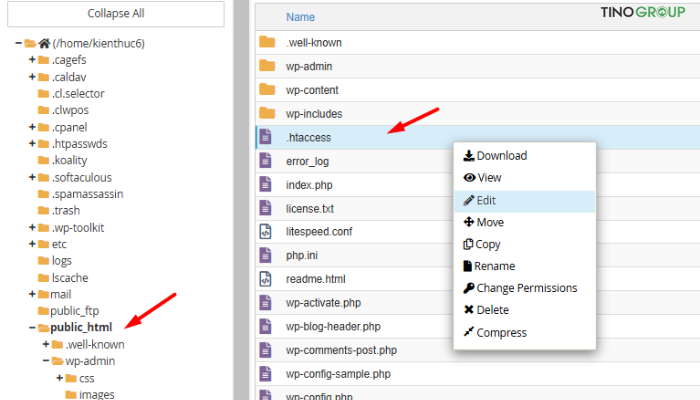Expand the .well-known node under public_html
Screen dimensions: 700x400
coord(46,344)
